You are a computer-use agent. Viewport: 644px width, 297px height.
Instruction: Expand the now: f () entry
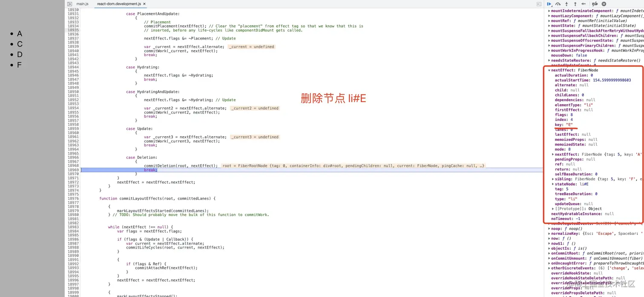click(x=549, y=238)
